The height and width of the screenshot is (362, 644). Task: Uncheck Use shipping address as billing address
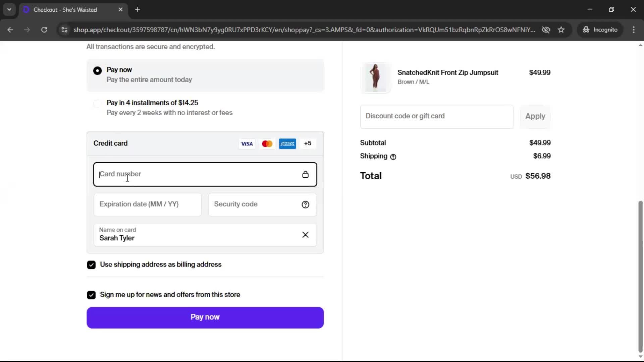91,265
